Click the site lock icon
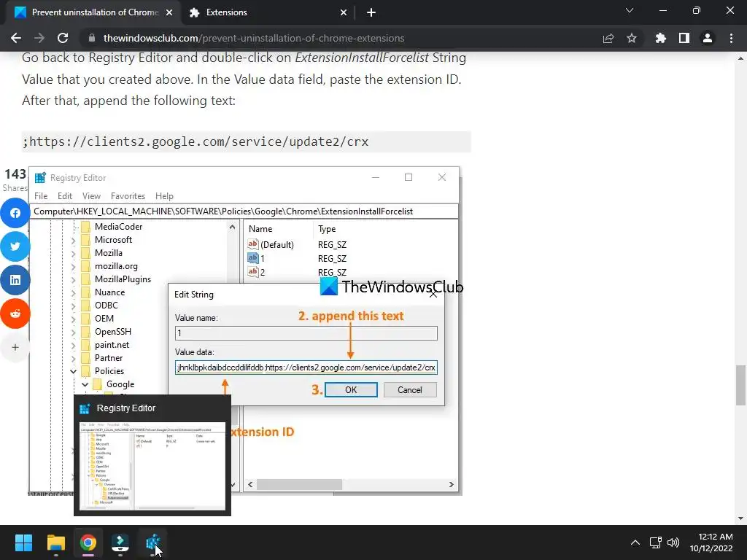 point(92,38)
